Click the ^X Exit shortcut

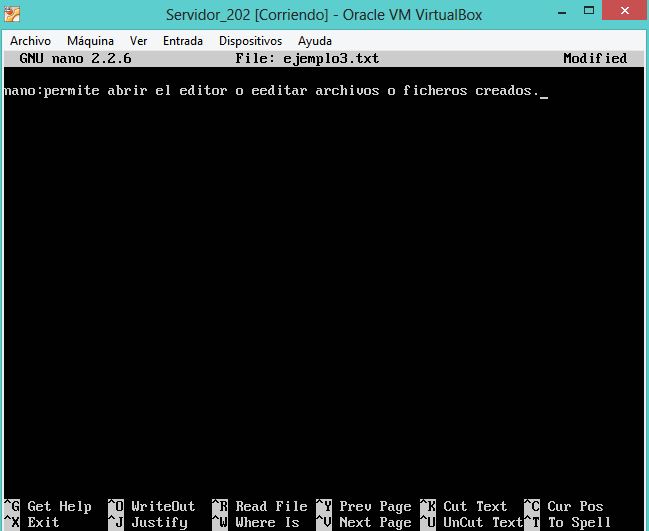32,522
